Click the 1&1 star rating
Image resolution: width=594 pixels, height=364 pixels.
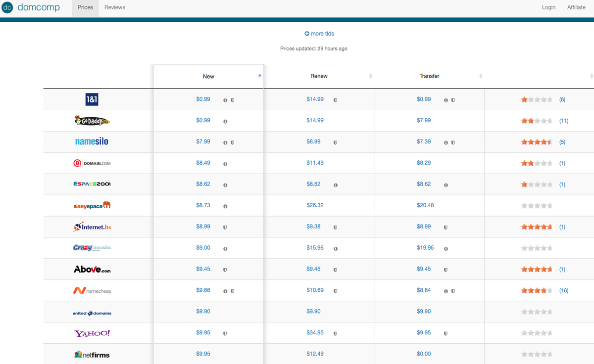[537, 99]
